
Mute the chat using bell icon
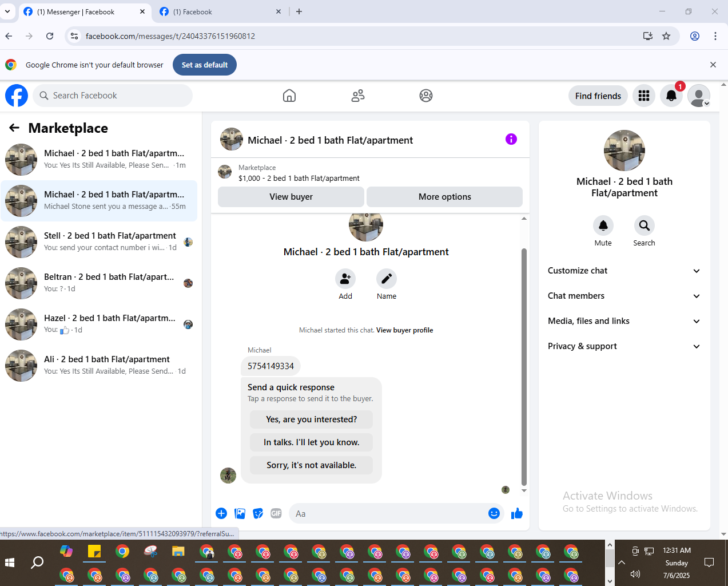point(603,225)
